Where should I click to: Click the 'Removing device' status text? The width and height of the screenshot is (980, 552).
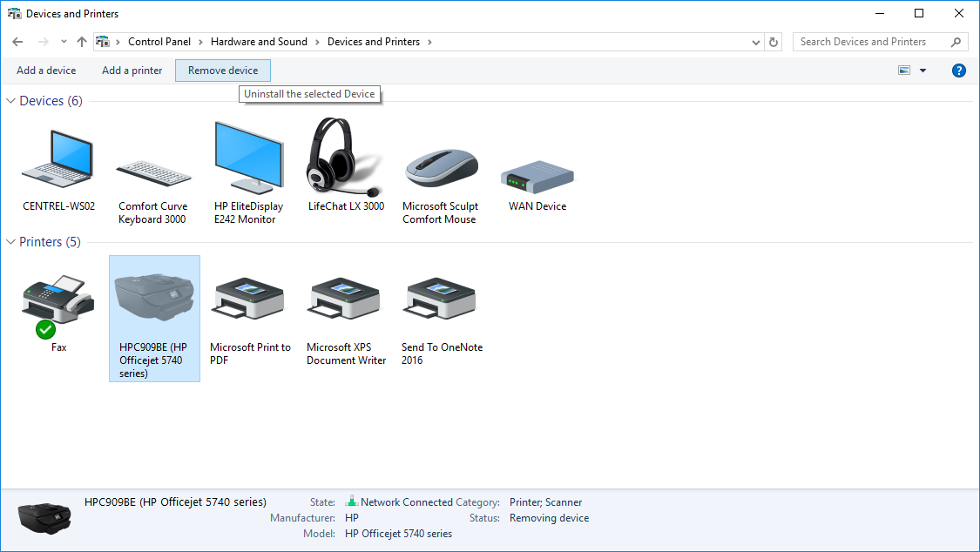point(549,518)
